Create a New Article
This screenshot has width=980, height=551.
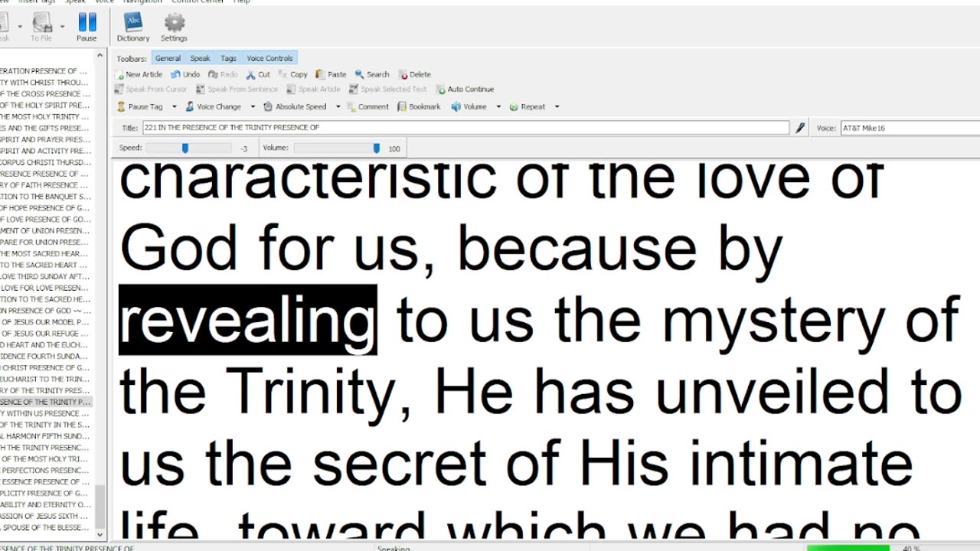pos(139,74)
